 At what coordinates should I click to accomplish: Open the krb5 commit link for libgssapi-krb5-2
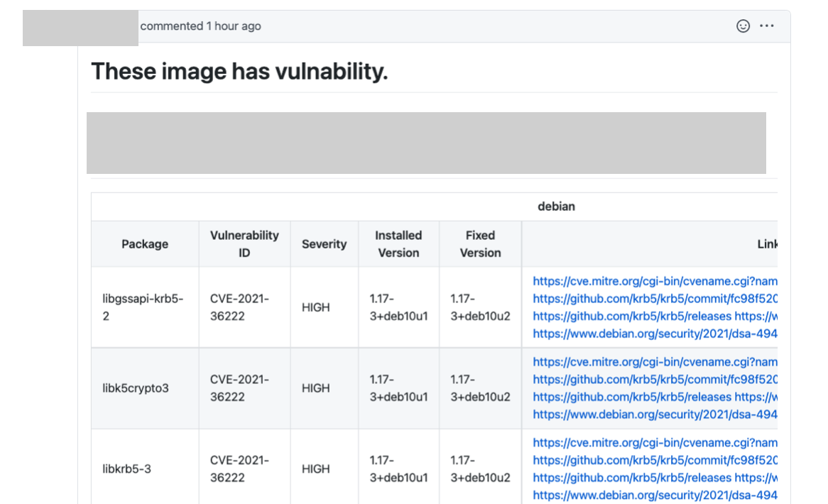click(x=653, y=299)
